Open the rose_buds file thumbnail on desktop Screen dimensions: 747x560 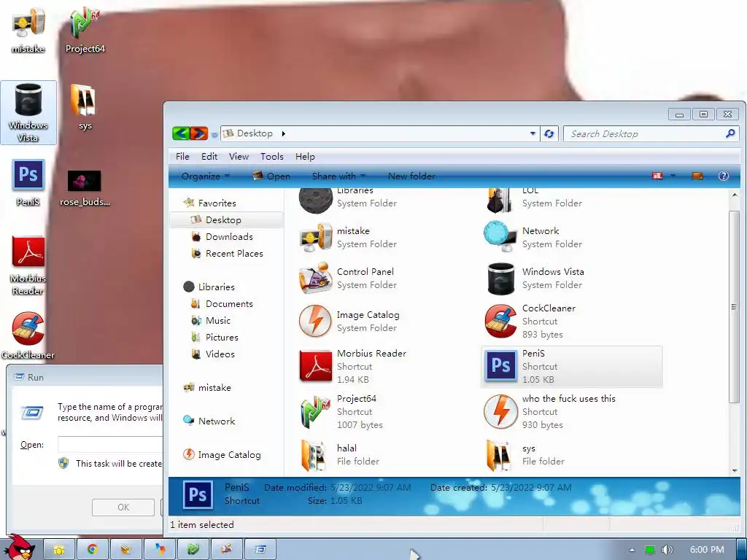point(85,189)
